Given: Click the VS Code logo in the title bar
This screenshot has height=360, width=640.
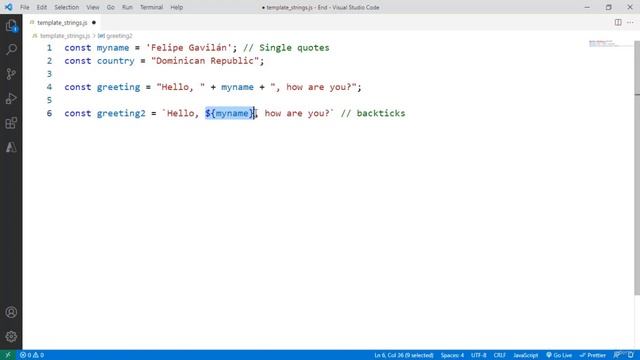Looking at the screenshot, I should tap(9, 7).
